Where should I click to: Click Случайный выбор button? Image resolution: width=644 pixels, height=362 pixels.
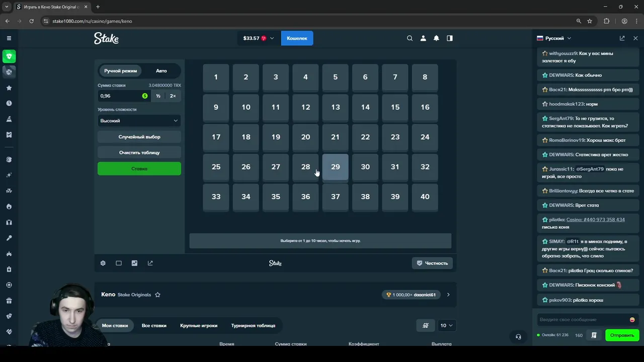(x=139, y=137)
